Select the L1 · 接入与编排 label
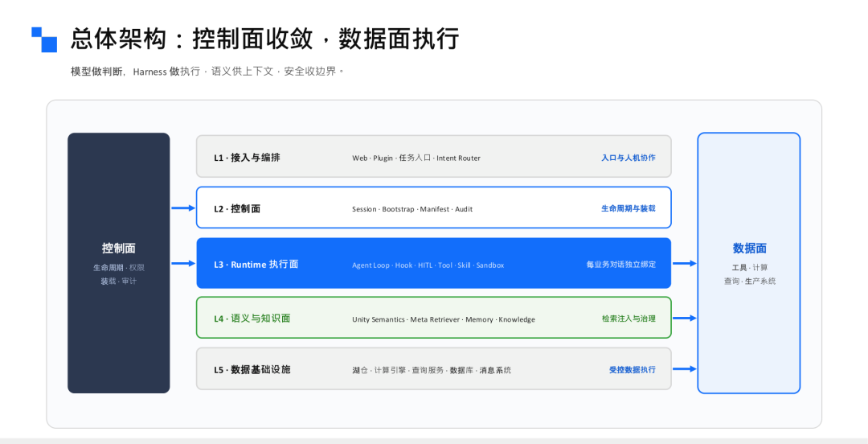Screen dimensions: 868x444 247,158
